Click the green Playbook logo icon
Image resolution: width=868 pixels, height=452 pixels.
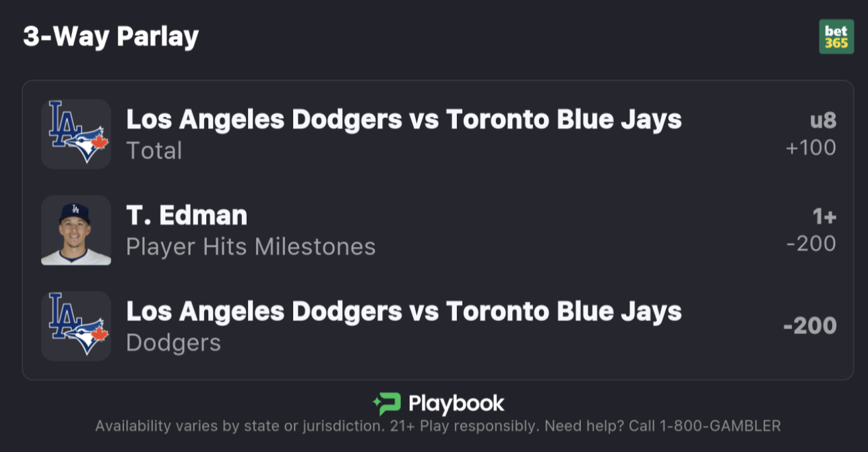click(387, 404)
